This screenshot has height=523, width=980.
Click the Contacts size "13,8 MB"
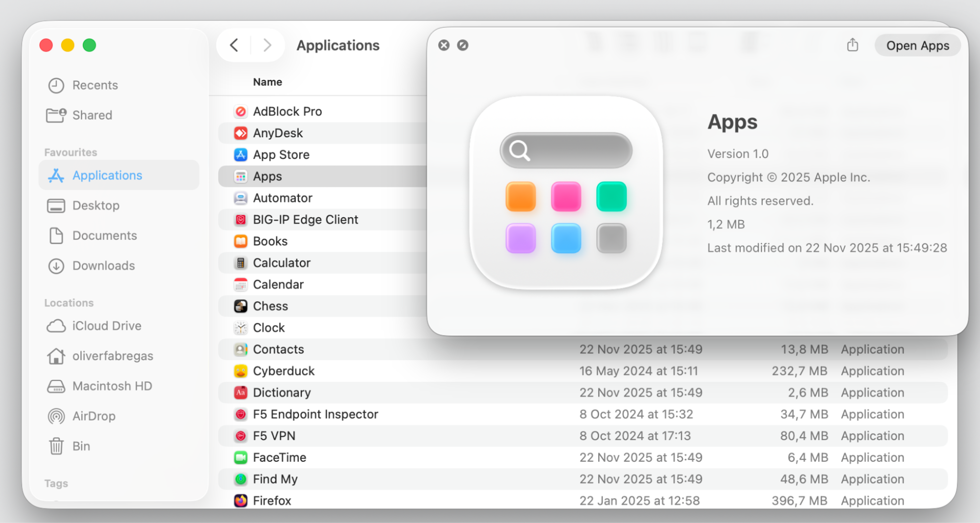click(804, 349)
